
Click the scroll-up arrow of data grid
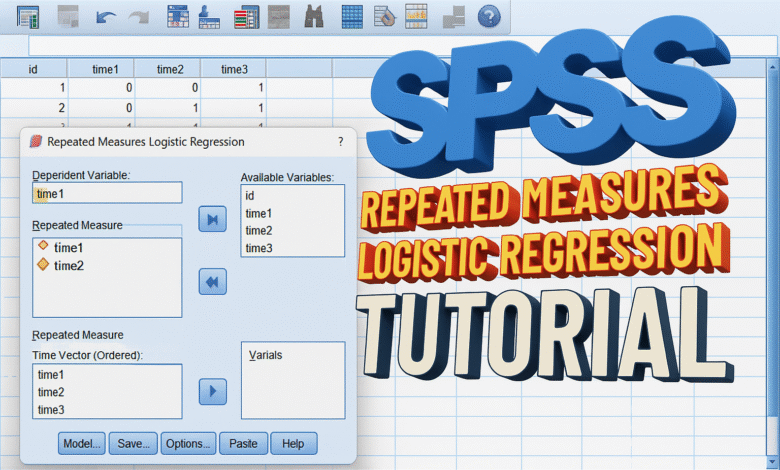774,67
